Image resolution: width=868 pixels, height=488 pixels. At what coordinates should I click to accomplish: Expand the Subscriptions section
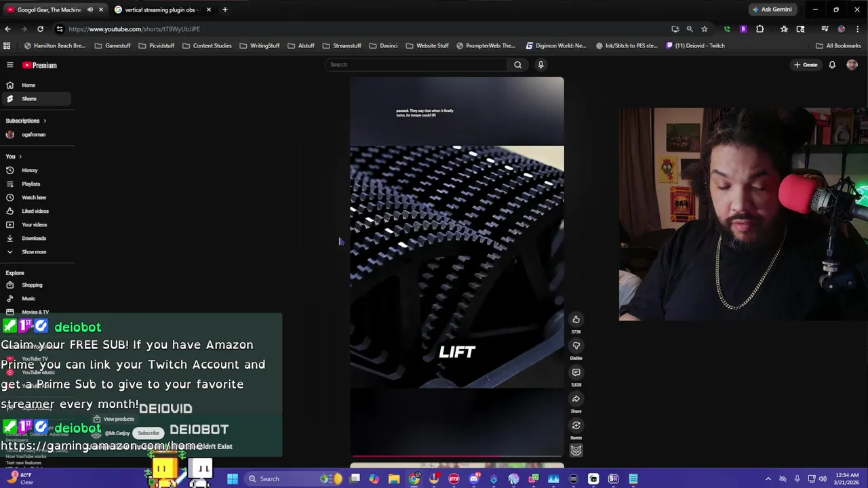click(45, 121)
